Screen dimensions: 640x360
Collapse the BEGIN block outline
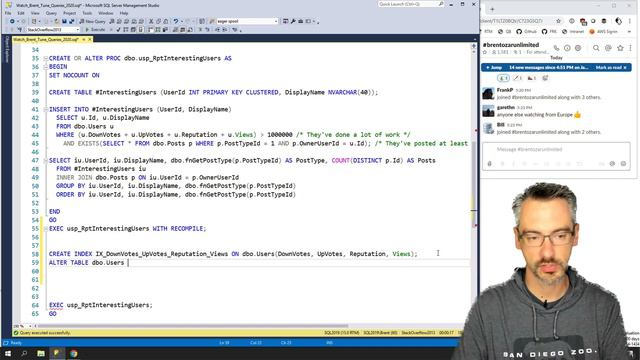tap(45, 67)
